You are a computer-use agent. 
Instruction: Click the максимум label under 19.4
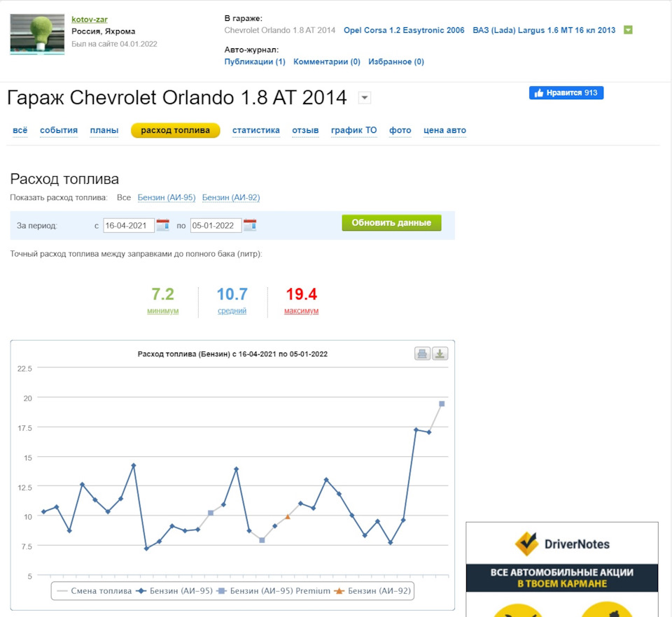point(301,311)
